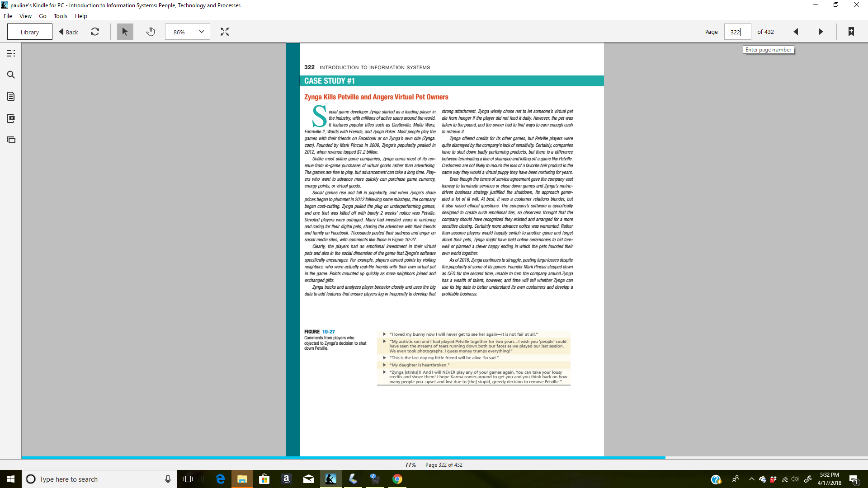Click the reading progress bar at bottom
868x488 pixels.
pos(344,458)
